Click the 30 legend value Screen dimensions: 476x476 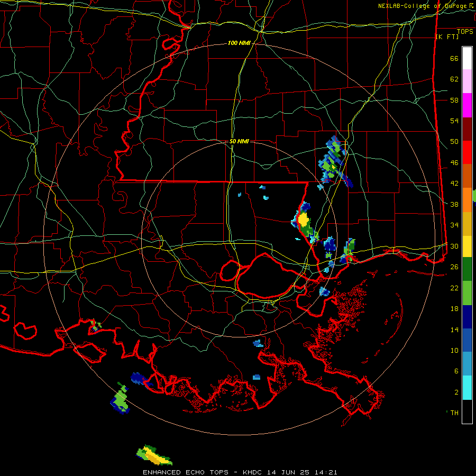coord(454,246)
